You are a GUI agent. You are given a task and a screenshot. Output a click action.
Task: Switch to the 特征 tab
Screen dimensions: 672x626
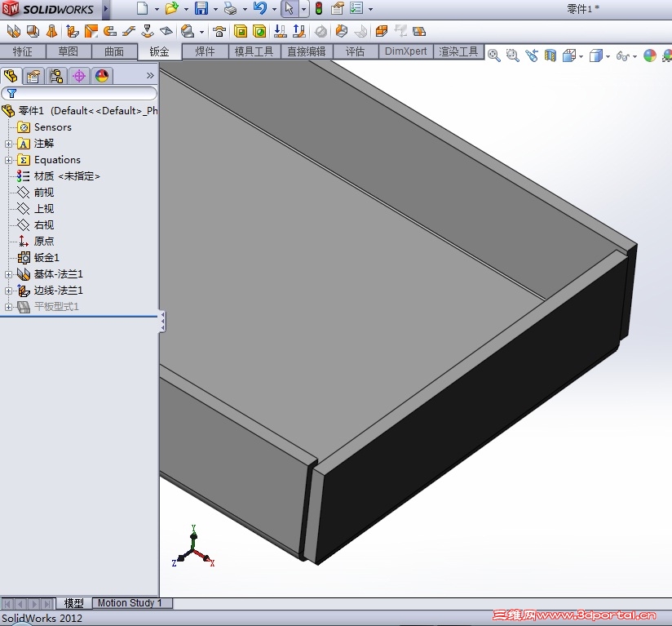click(22, 51)
